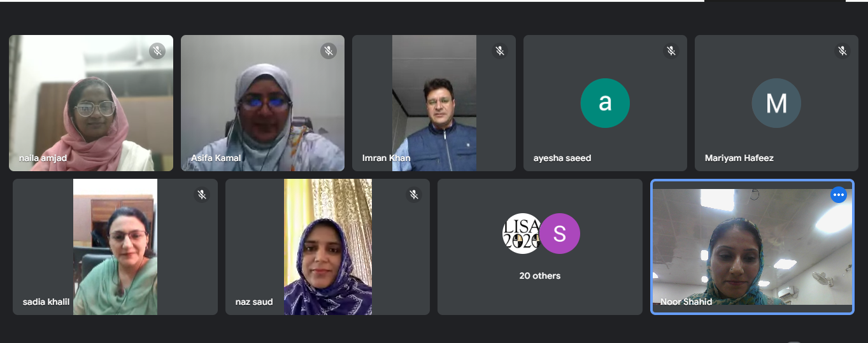
Task: Open the '20 others' participant list
Action: [x=540, y=276]
